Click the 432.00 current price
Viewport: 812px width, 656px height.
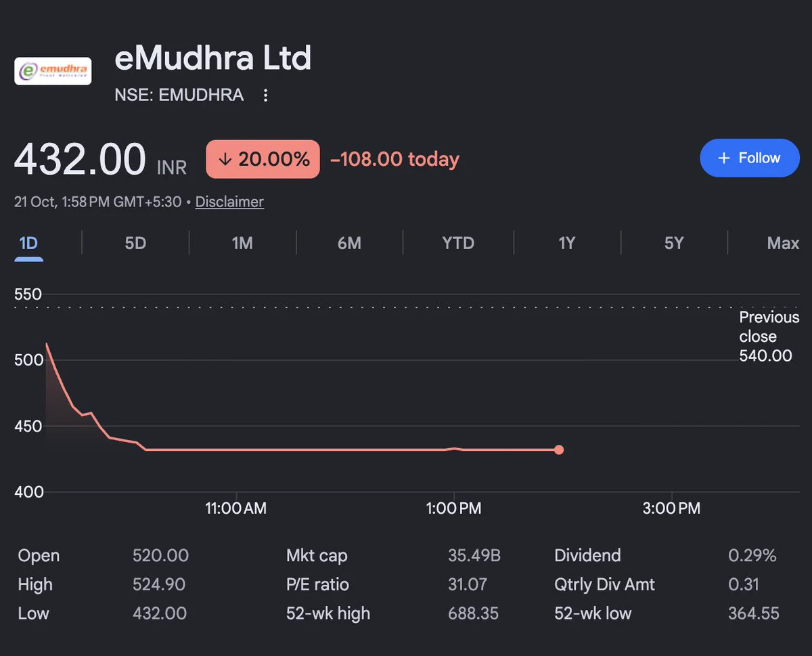click(x=80, y=159)
